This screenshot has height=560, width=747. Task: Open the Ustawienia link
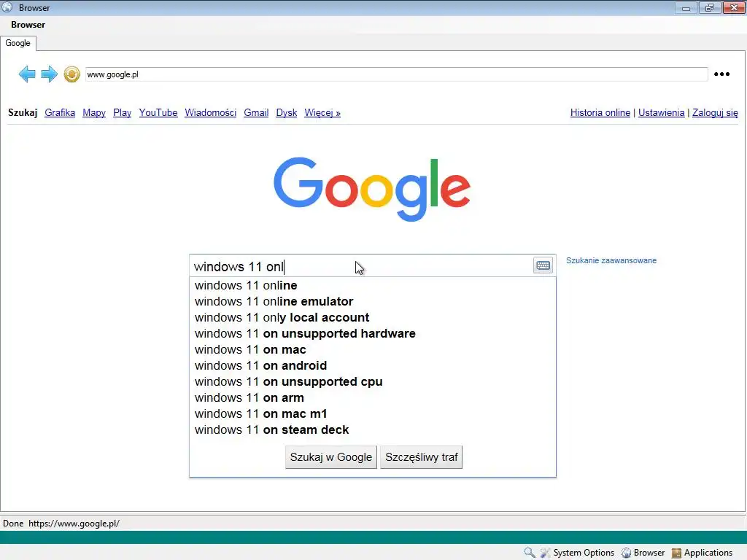pyautogui.click(x=661, y=113)
